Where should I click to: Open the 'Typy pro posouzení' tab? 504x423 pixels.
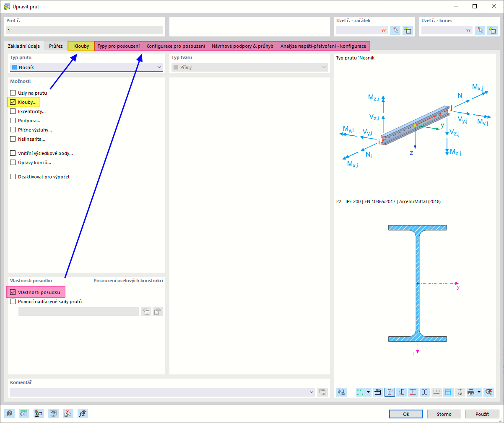pyautogui.click(x=119, y=46)
